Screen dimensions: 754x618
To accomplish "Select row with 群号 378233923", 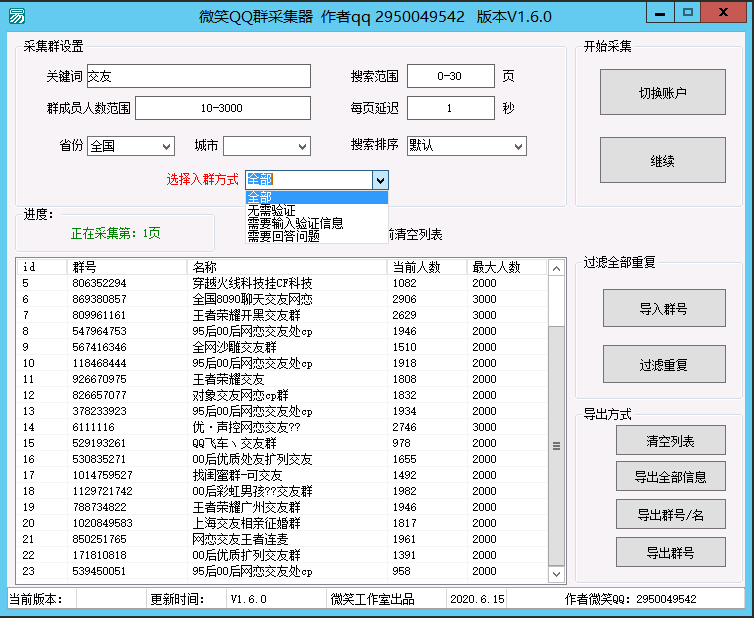I will (282, 411).
